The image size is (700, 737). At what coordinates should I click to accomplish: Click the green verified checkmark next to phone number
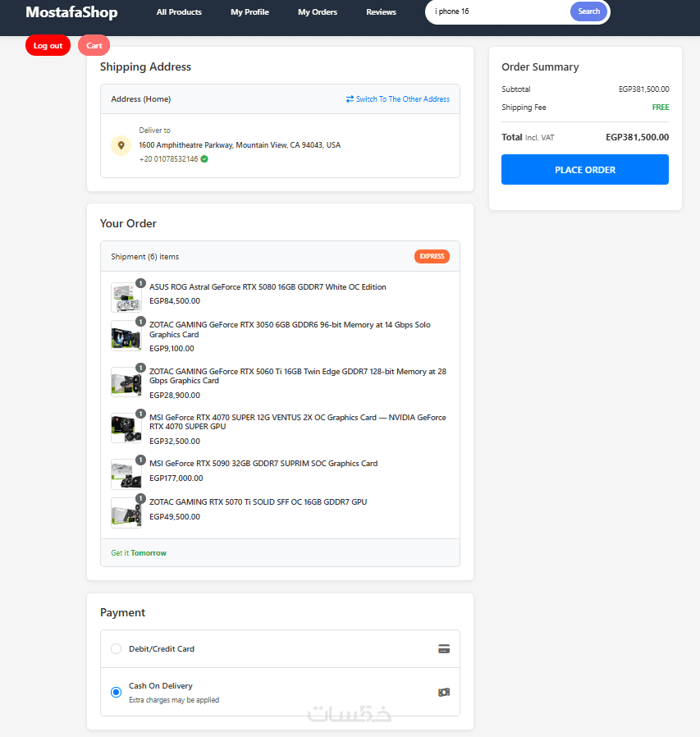(204, 159)
